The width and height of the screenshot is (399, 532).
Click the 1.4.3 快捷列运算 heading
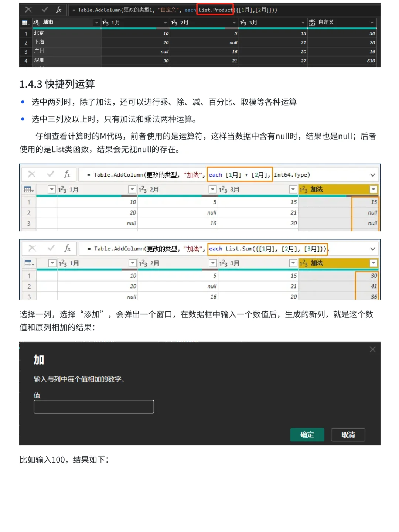(57, 84)
